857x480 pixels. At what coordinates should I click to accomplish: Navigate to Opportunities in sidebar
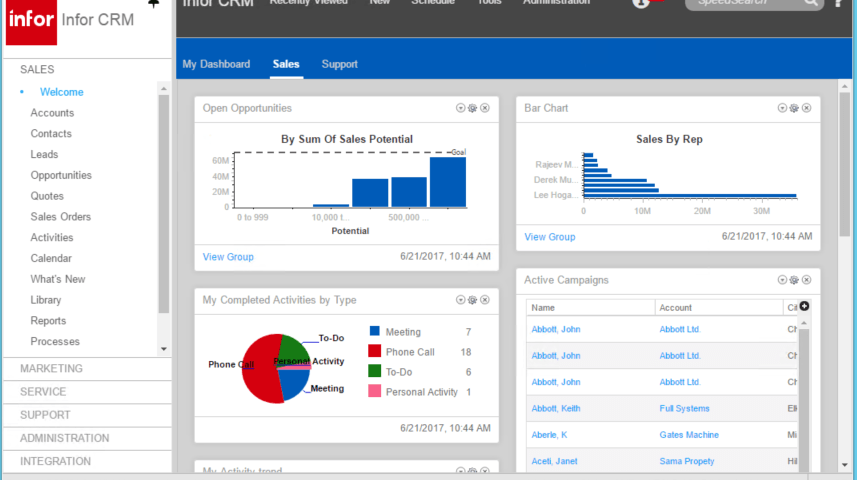coord(61,175)
